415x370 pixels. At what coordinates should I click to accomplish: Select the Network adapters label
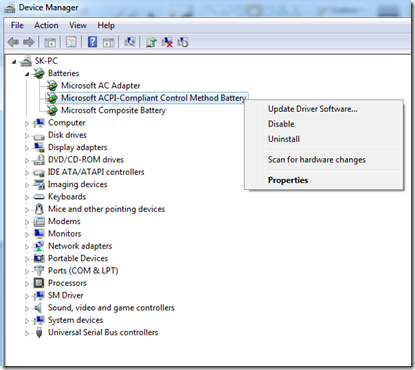(80, 246)
